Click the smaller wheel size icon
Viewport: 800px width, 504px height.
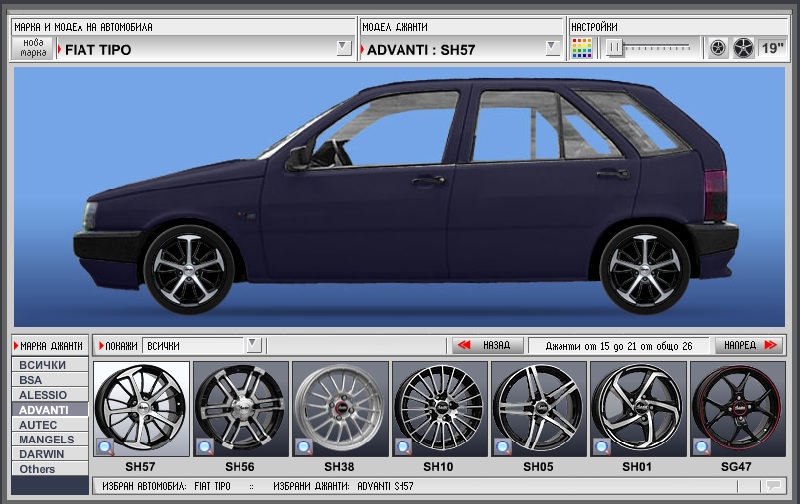tap(718, 48)
